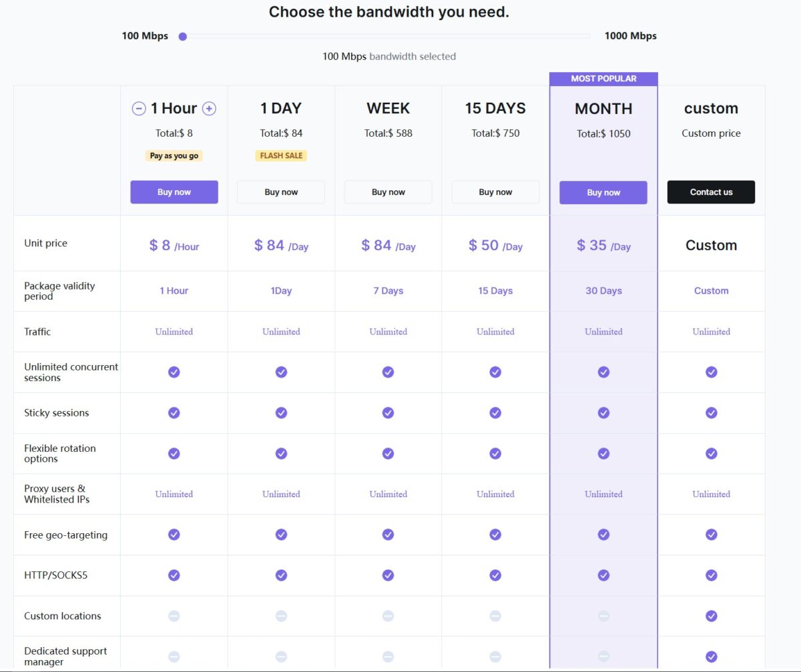Viewport: 801px width, 672px height.
Task: Click MONTH check icon for HTTP/SOCKS5
Action: pyautogui.click(x=603, y=575)
